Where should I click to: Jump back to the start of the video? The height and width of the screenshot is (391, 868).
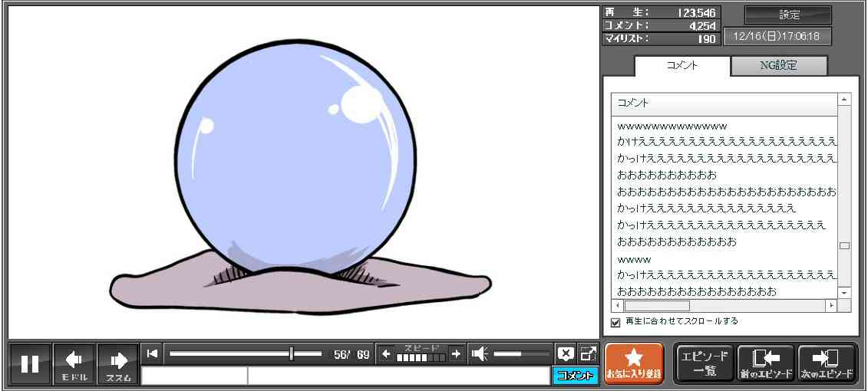pyautogui.click(x=153, y=353)
